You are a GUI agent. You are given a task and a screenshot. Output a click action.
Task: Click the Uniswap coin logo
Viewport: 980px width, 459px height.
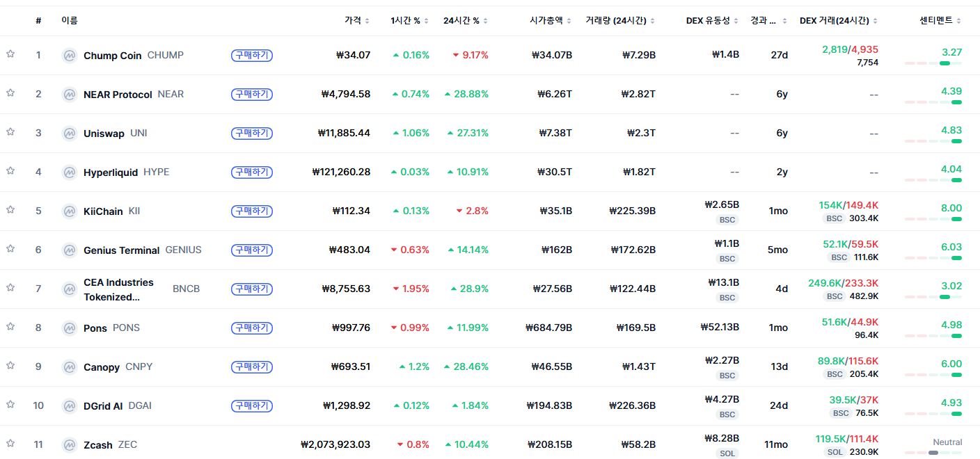pyautogui.click(x=69, y=134)
